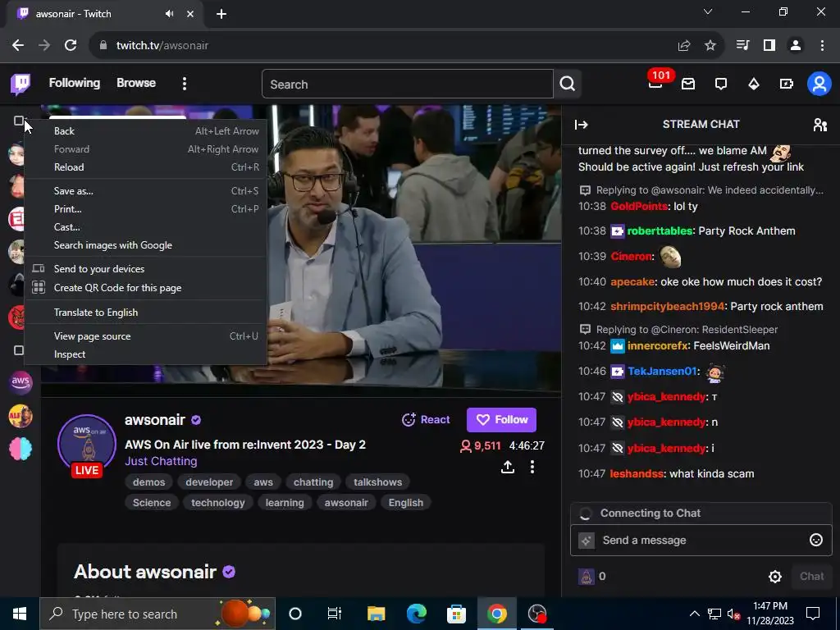This screenshot has width=840, height=630.
Task: Expand the tab search chevron
Action: click(708, 11)
